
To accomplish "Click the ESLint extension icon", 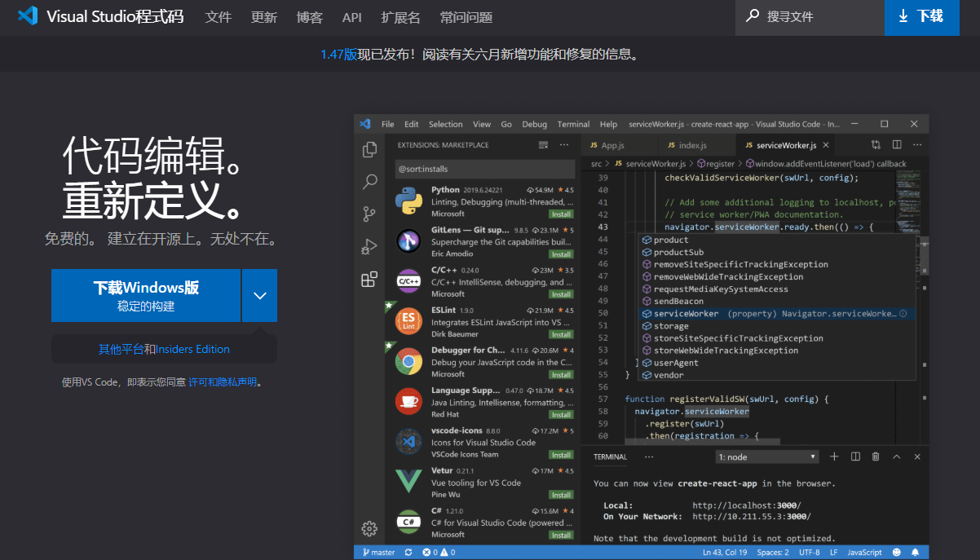I will coord(408,321).
